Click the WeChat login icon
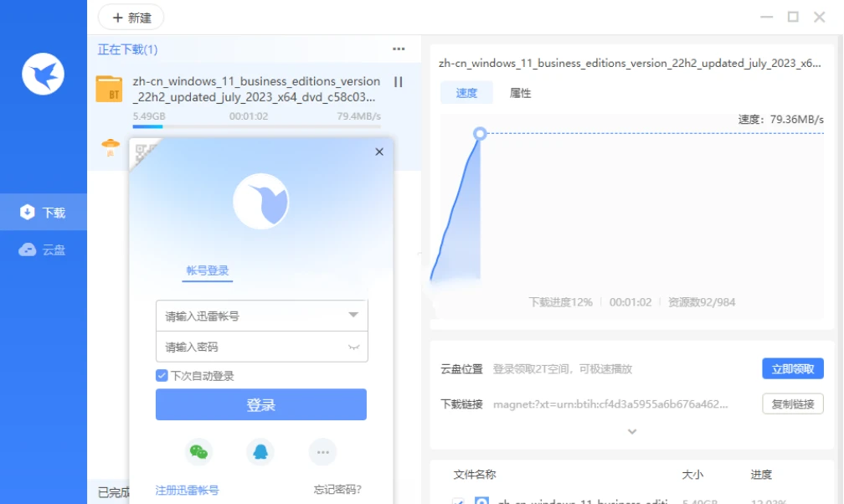 [x=198, y=452]
